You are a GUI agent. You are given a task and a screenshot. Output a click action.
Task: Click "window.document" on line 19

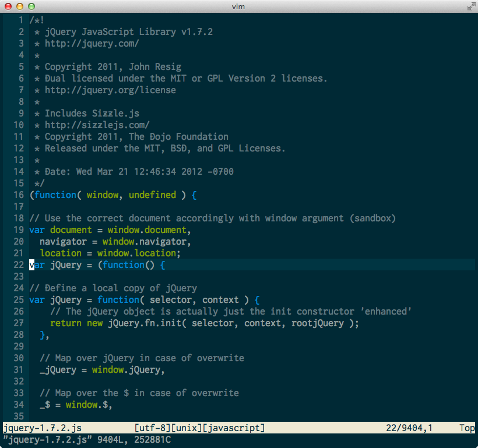pos(147,230)
